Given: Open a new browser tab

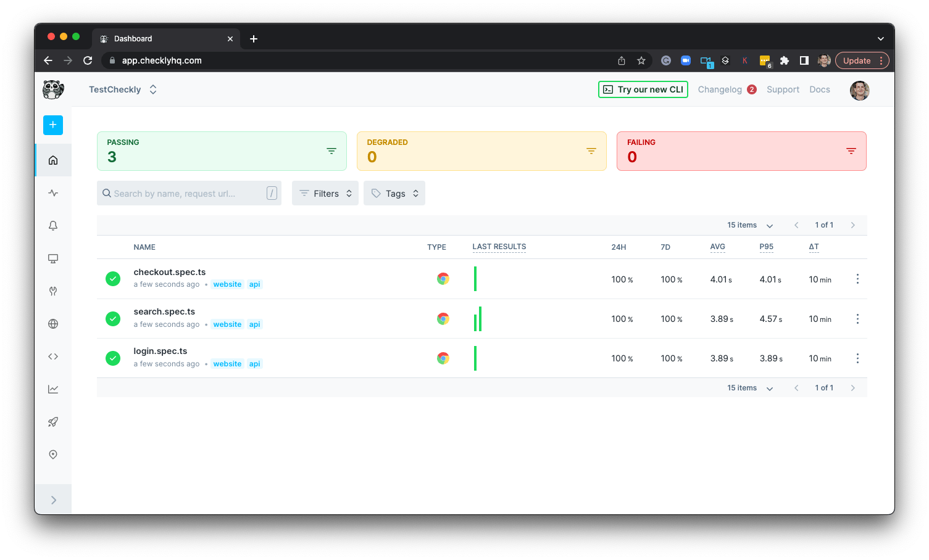Looking at the screenshot, I should coord(254,39).
